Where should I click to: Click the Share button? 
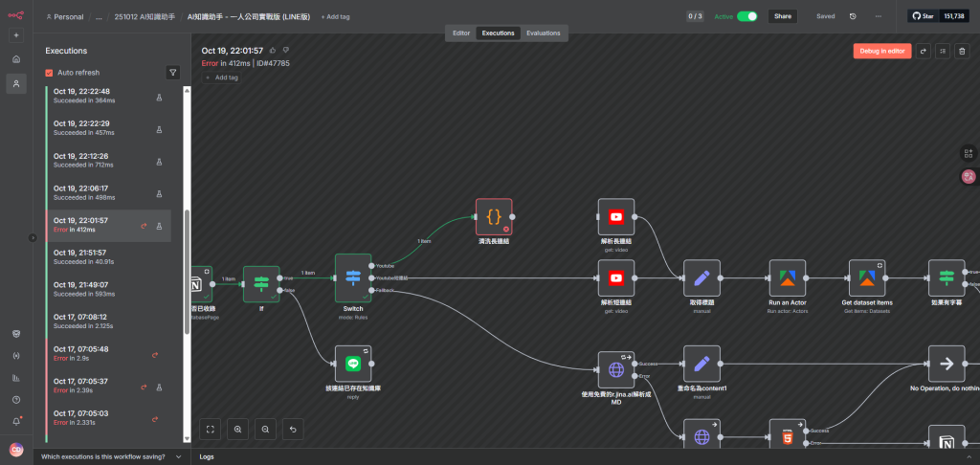coord(783,16)
